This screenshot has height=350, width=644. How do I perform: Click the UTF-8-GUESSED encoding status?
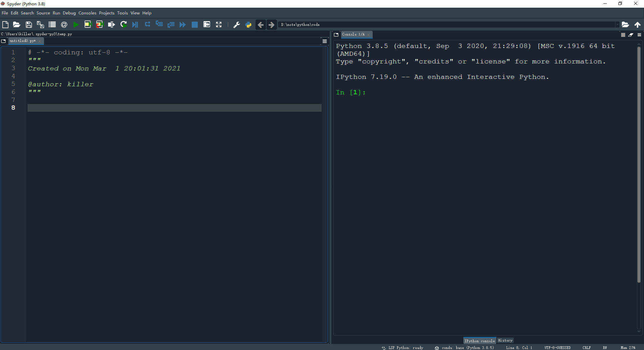click(x=557, y=348)
